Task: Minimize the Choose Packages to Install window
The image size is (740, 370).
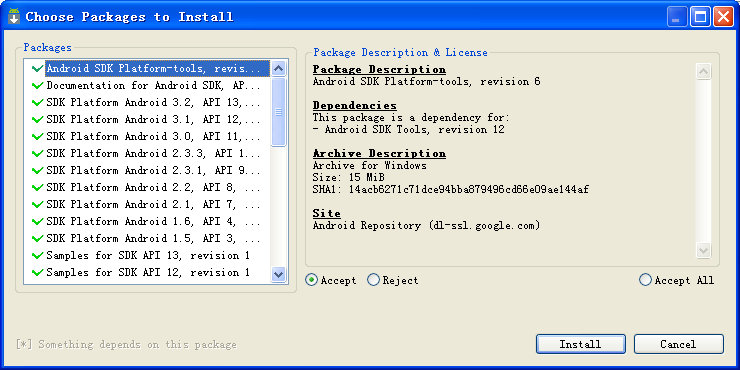Action: tap(677, 17)
